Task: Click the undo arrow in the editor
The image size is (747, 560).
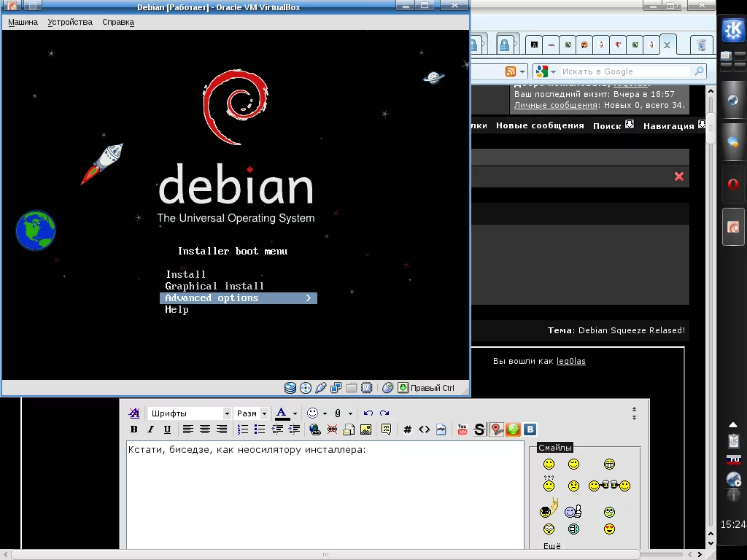Action: coord(368,413)
